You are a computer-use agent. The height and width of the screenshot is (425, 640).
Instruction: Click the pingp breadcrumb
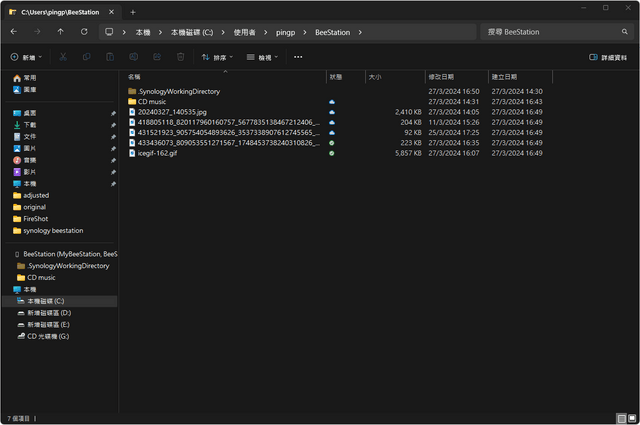(285, 32)
